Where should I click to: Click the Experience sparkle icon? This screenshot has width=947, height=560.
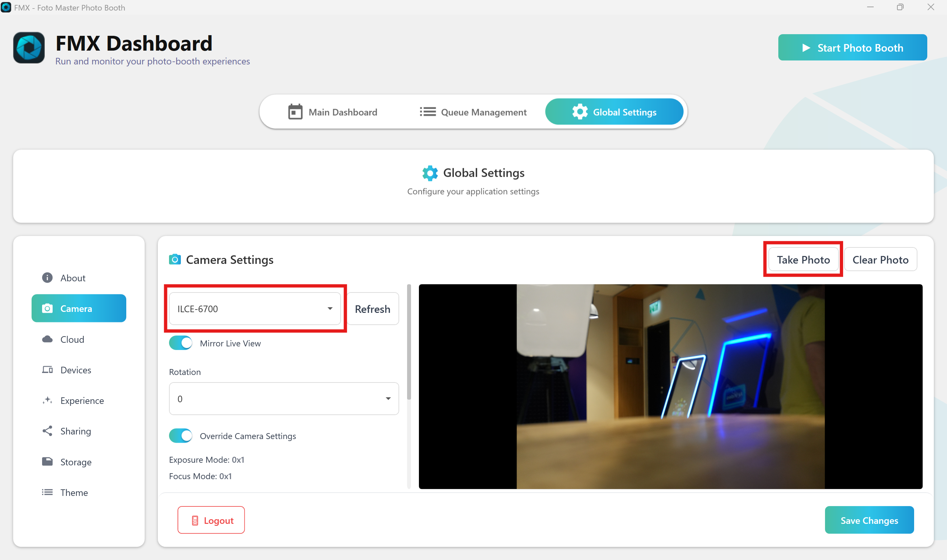47,400
